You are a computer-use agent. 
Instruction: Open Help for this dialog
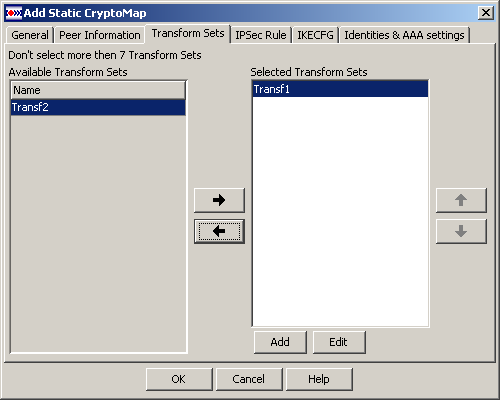coord(319,379)
